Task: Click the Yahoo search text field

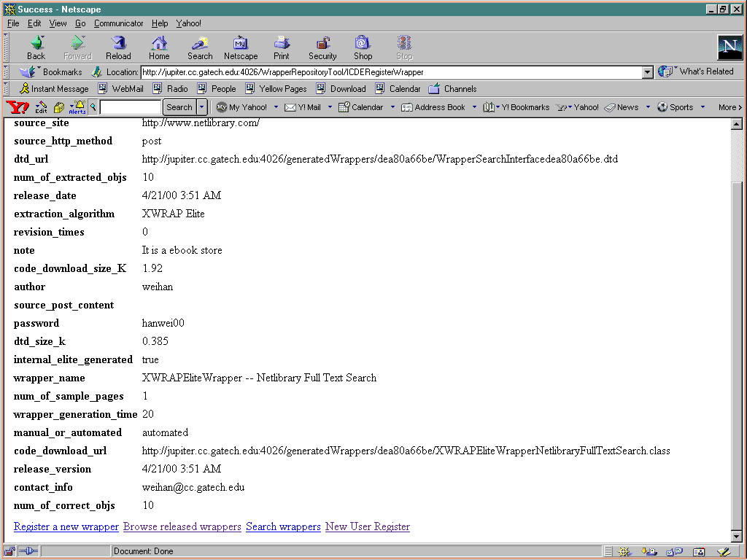Action: tap(130, 107)
